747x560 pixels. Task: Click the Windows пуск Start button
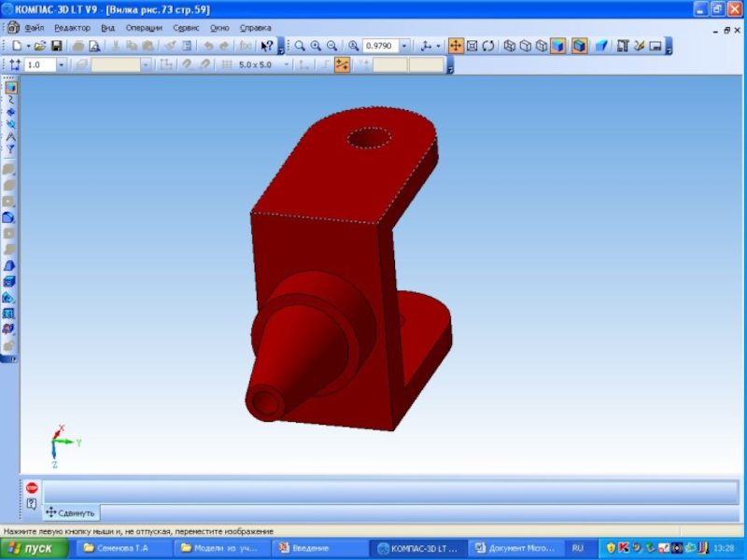pyautogui.click(x=35, y=548)
